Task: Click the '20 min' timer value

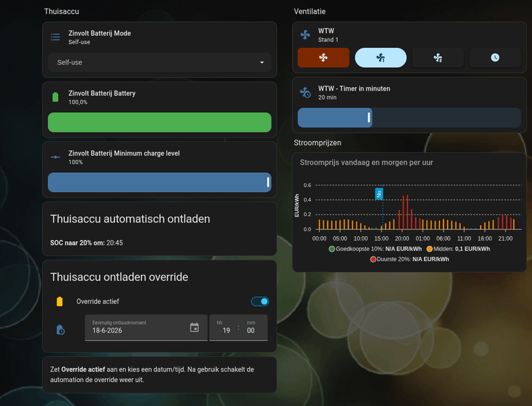Action: pos(327,97)
